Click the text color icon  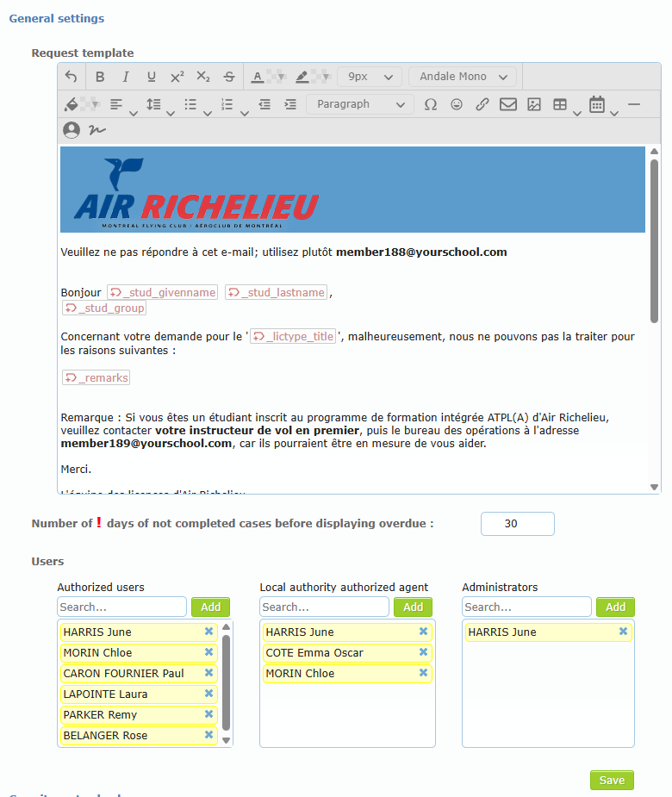point(258,77)
